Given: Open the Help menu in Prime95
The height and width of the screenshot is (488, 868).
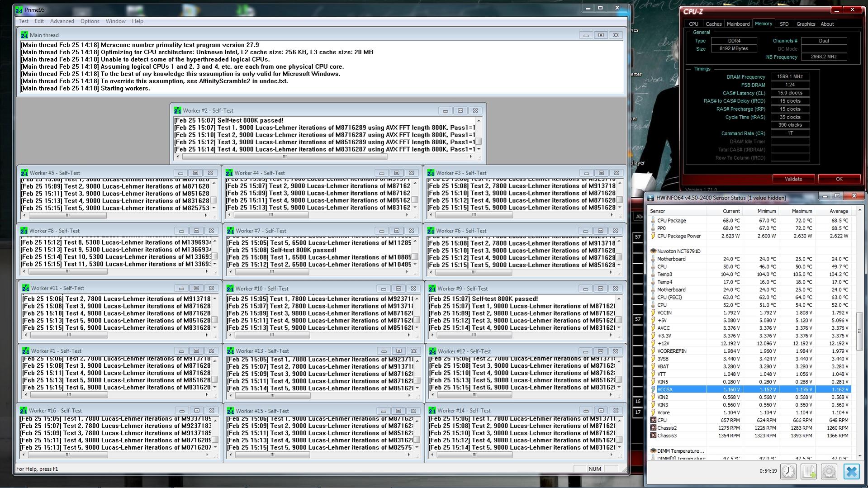Looking at the screenshot, I should pos(138,21).
